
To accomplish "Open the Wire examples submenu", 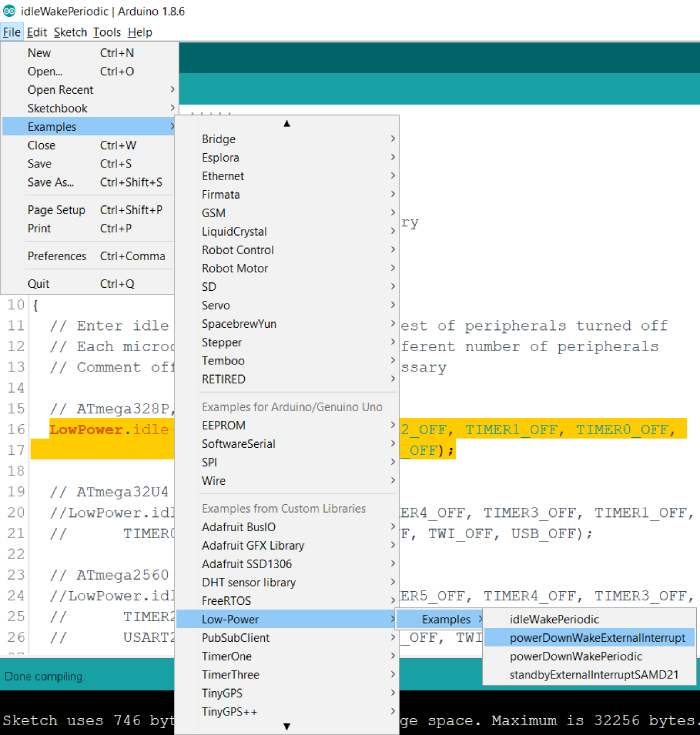I will pos(287,481).
